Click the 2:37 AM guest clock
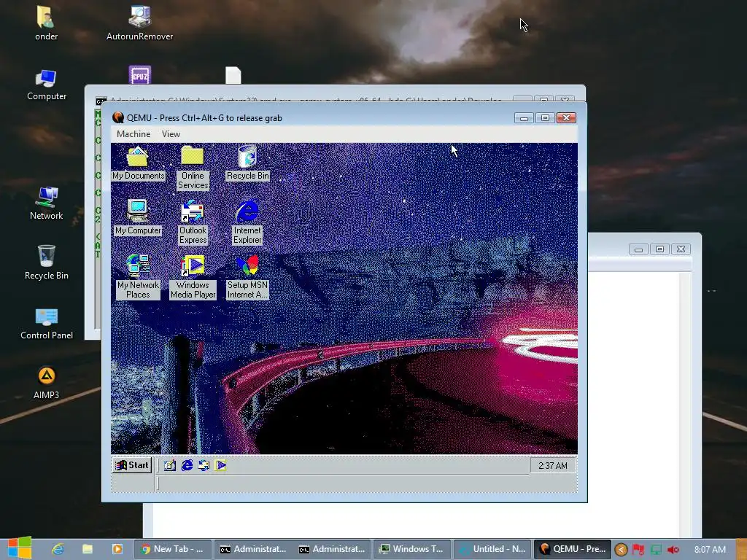Screen dimensions: 747x560 553,465
